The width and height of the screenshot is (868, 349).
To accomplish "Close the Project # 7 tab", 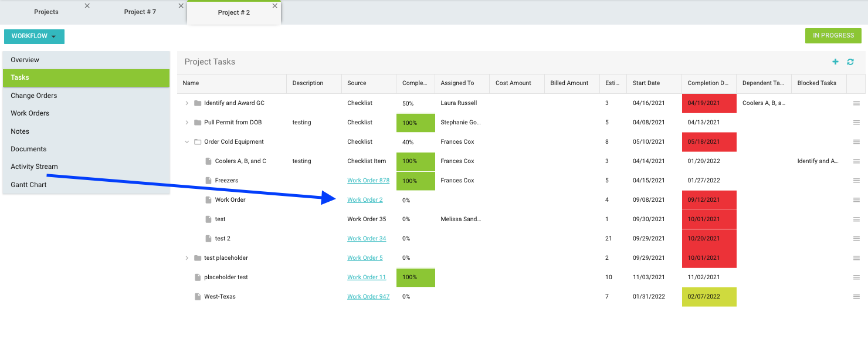I will point(181,6).
